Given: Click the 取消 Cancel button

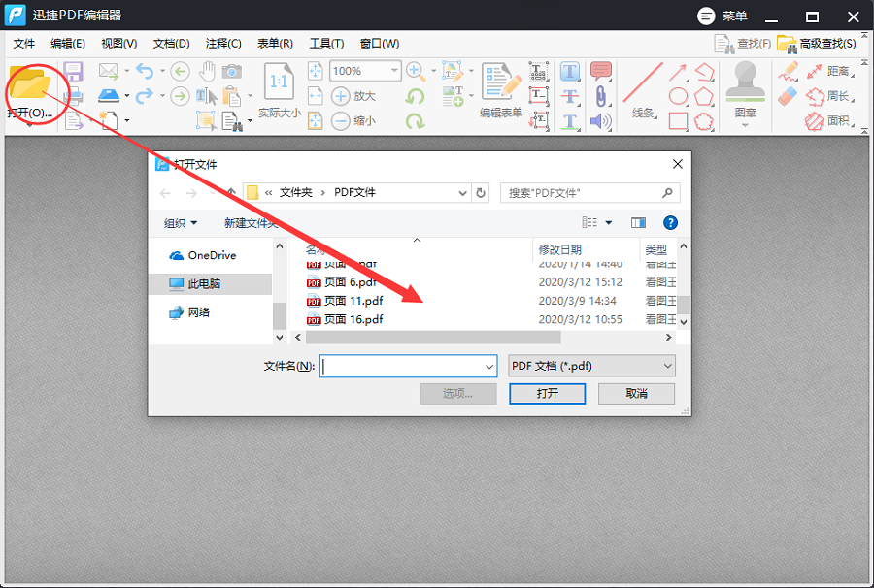Looking at the screenshot, I should pyautogui.click(x=636, y=394).
